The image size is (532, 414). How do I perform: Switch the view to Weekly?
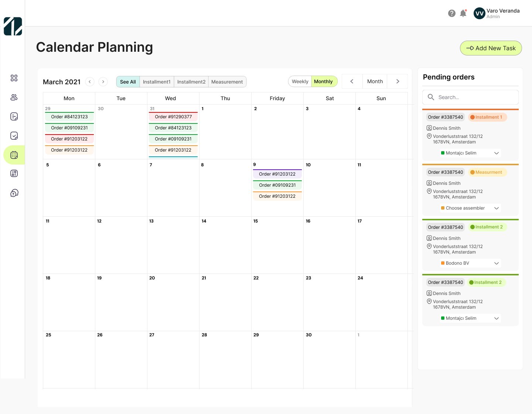pyautogui.click(x=300, y=82)
